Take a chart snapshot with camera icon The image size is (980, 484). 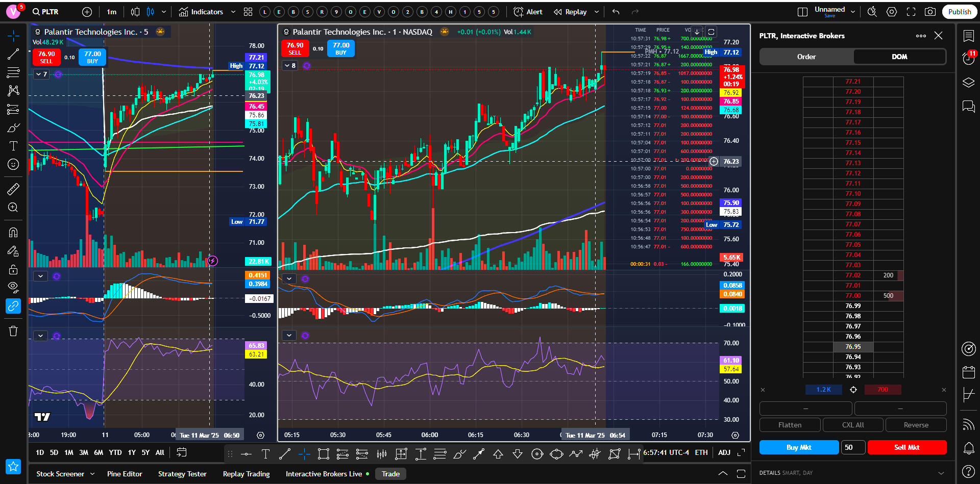tap(930, 12)
